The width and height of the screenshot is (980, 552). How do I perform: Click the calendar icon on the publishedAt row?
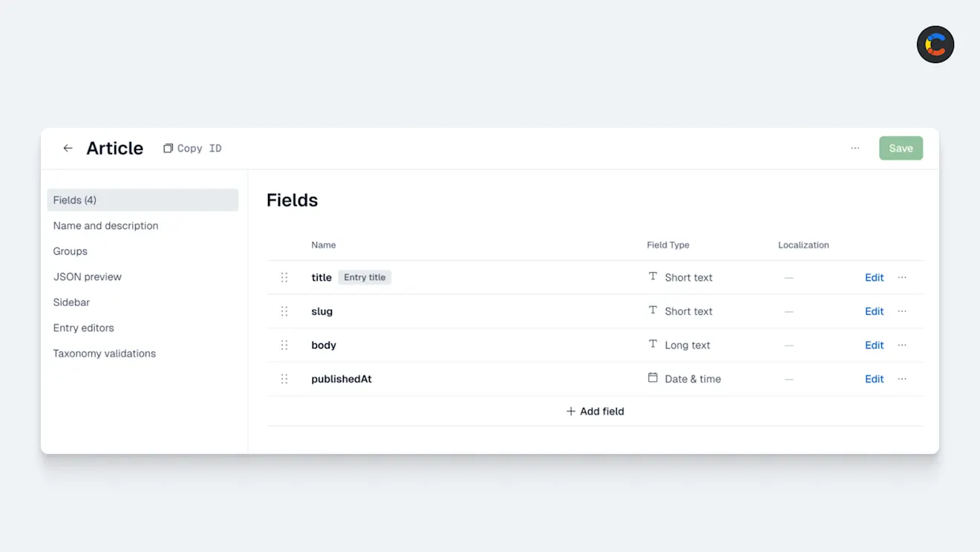pos(653,379)
